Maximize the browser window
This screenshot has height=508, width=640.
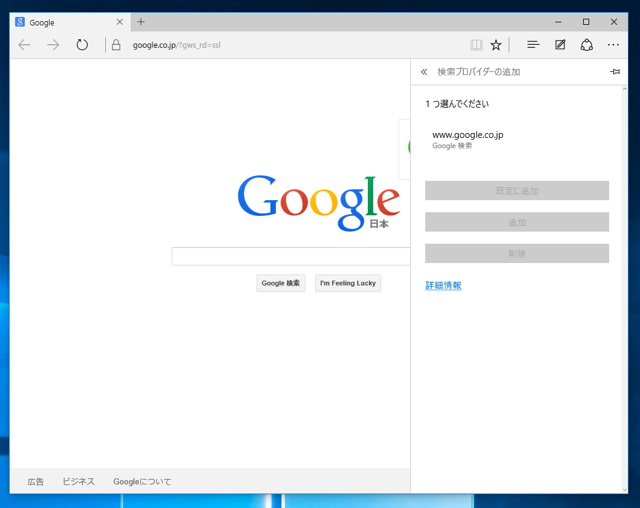point(586,22)
